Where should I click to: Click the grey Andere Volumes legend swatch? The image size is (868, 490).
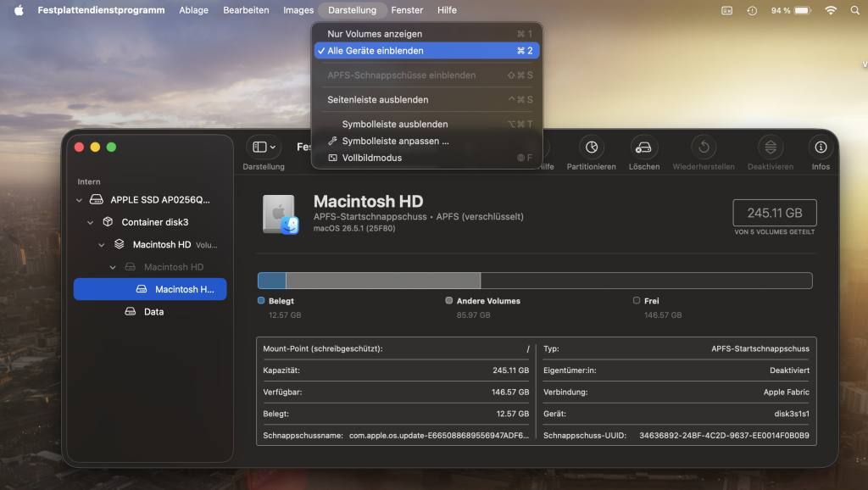449,301
